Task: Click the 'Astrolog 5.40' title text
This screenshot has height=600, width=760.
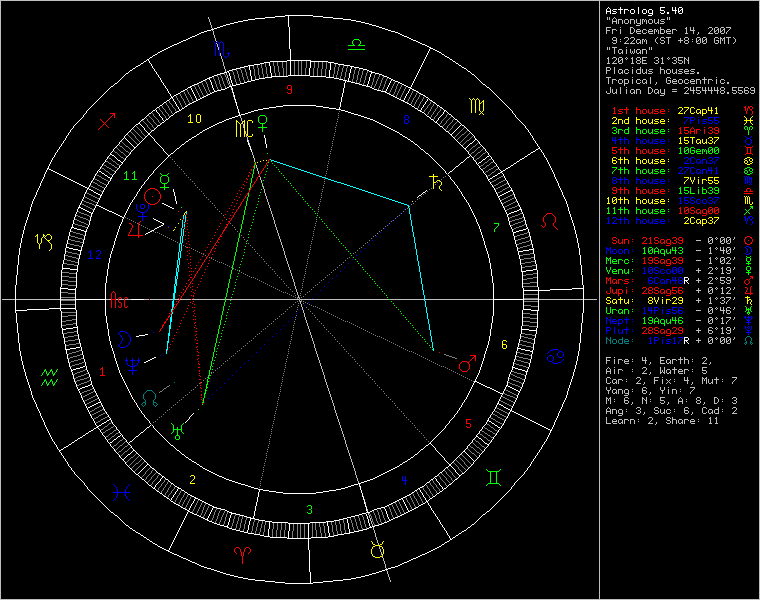Action: click(x=644, y=11)
